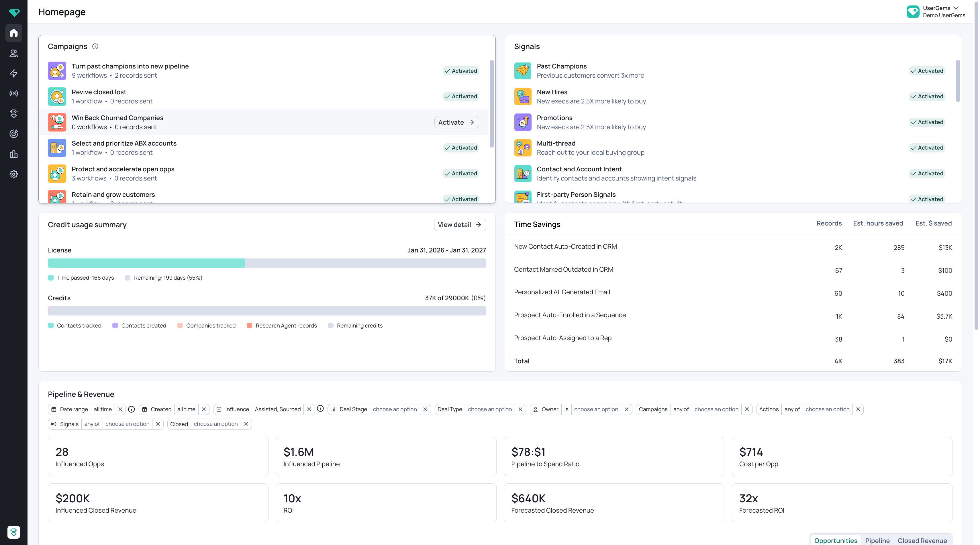Viewport: 980px width, 545px height.
Task: Open the contacts people icon in sidebar
Action: pos(14,53)
